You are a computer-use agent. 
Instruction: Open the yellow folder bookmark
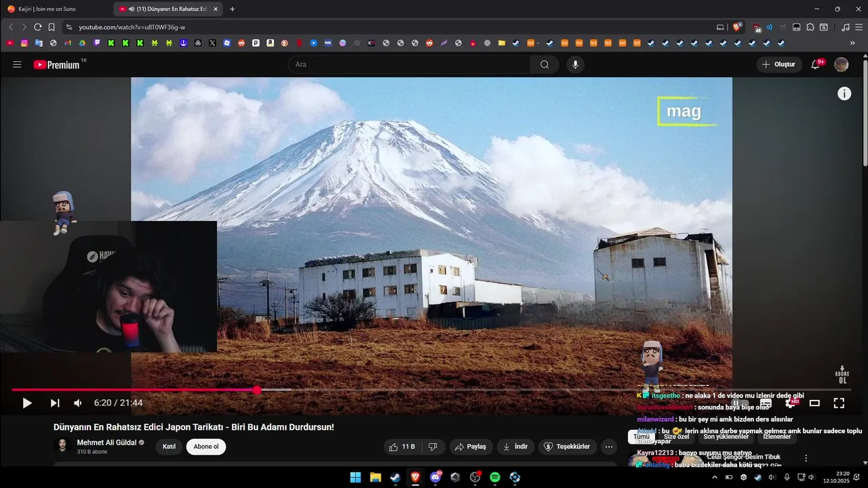click(x=502, y=43)
